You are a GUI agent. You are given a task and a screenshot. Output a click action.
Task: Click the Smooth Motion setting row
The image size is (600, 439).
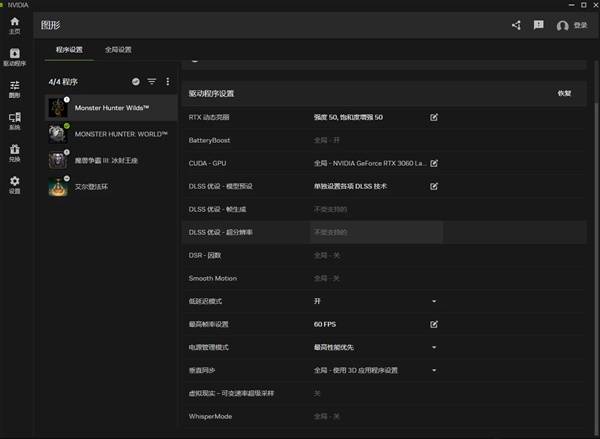(384, 278)
